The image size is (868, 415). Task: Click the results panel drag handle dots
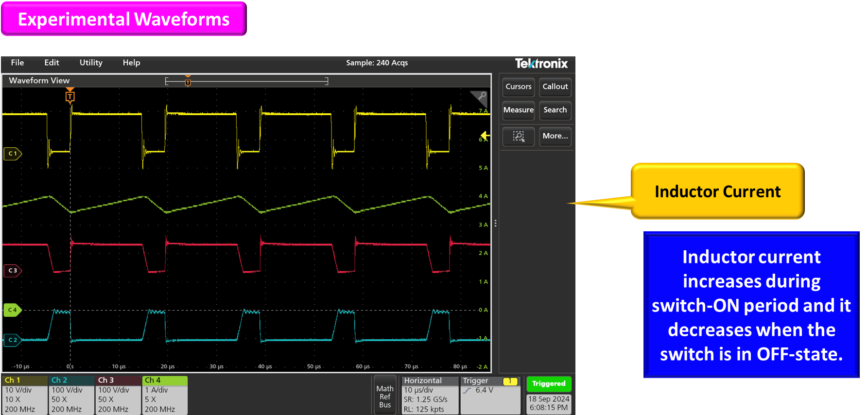tap(495, 224)
